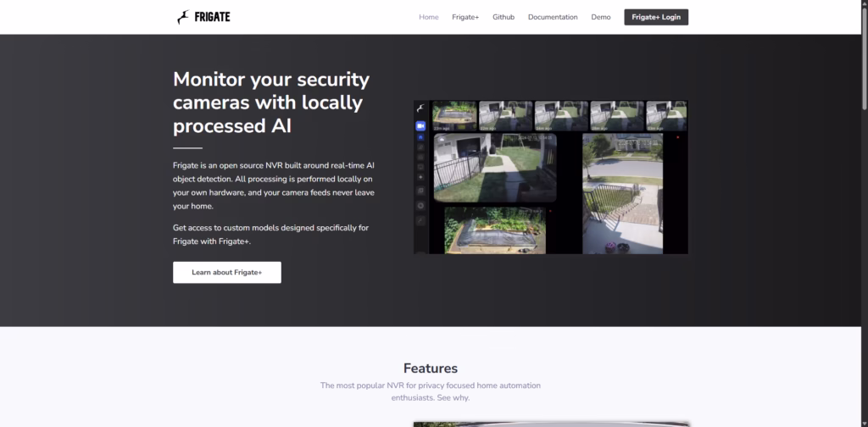Go to the Frigate+ nav page
This screenshot has width=868, height=427.
pyautogui.click(x=465, y=17)
